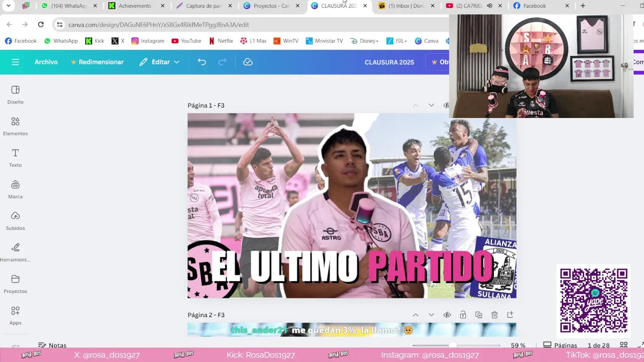Open Facebook bookmark

pyautogui.click(x=21, y=41)
